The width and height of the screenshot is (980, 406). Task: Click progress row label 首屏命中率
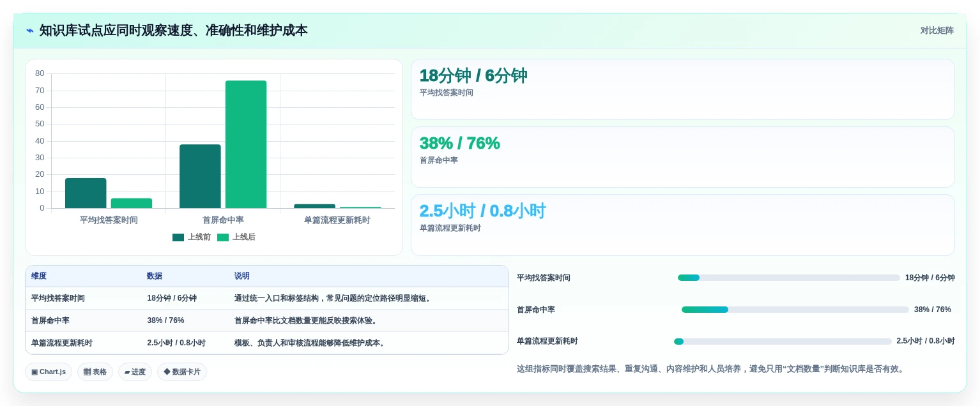click(x=536, y=310)
